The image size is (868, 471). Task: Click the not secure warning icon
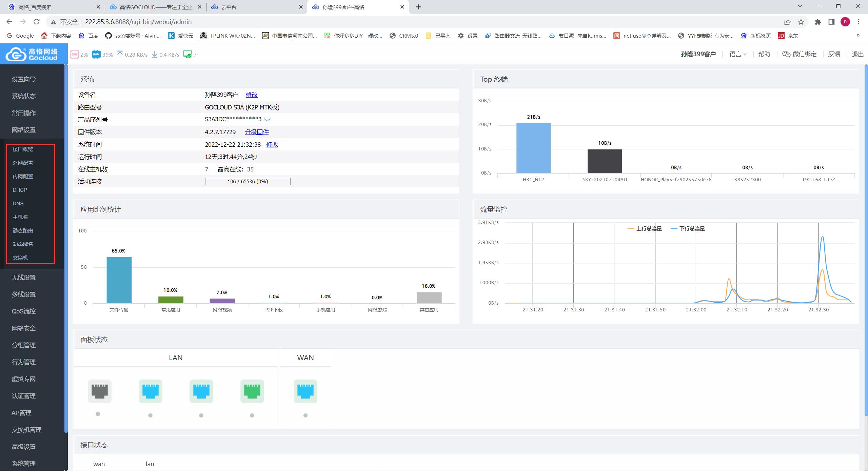click(53, 22)
